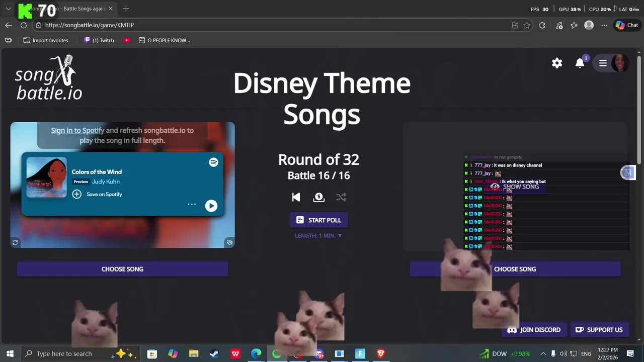This screenshot has height=362, width=644.
Task: Open Edge settings and more menu
Action: point(604,25)
